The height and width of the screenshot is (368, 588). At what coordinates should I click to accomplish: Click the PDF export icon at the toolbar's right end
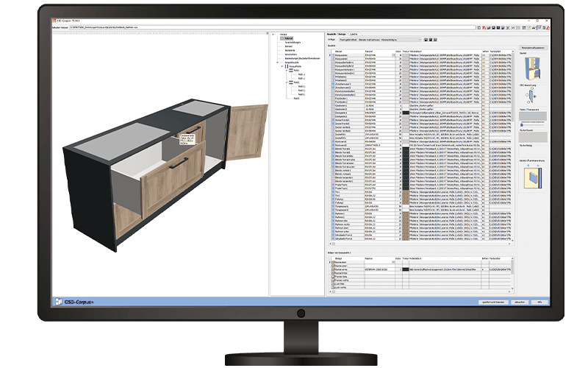pyautogui.click(x=548, y=28)
